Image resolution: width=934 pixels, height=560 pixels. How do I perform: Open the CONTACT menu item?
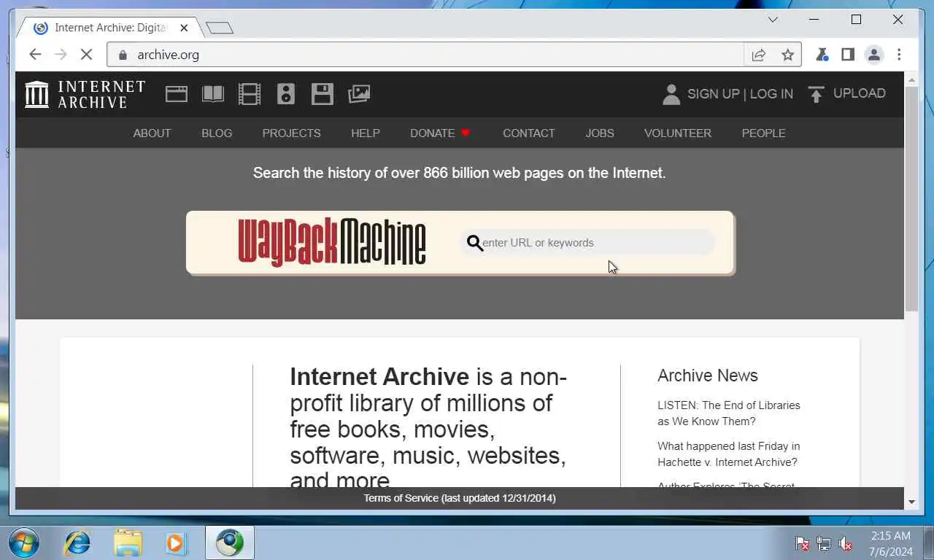(529, 133)
